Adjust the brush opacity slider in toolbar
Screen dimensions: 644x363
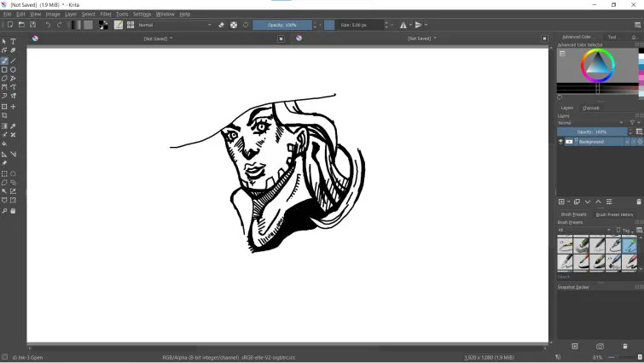coord(282,25)
